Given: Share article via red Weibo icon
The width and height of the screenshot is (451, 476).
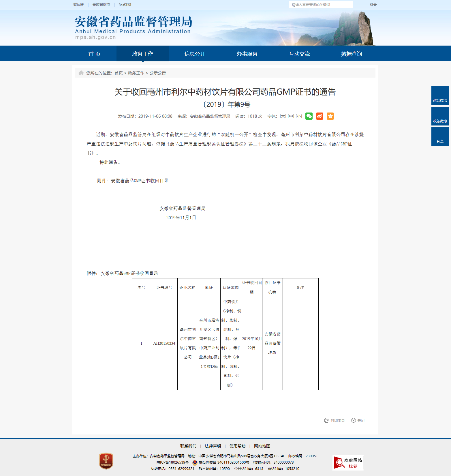Looking at the screenshot, I should pyautogui.click(x=320, y=116).
